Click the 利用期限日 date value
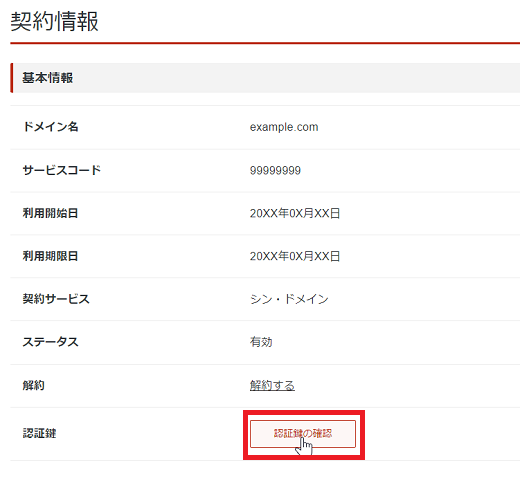 tap(295, 256)
